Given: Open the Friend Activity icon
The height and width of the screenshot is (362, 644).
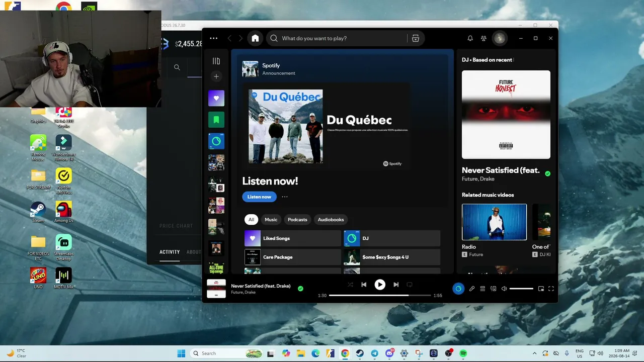Looking at the screenshot, I should pyautogui.click(x=484, y=38).
